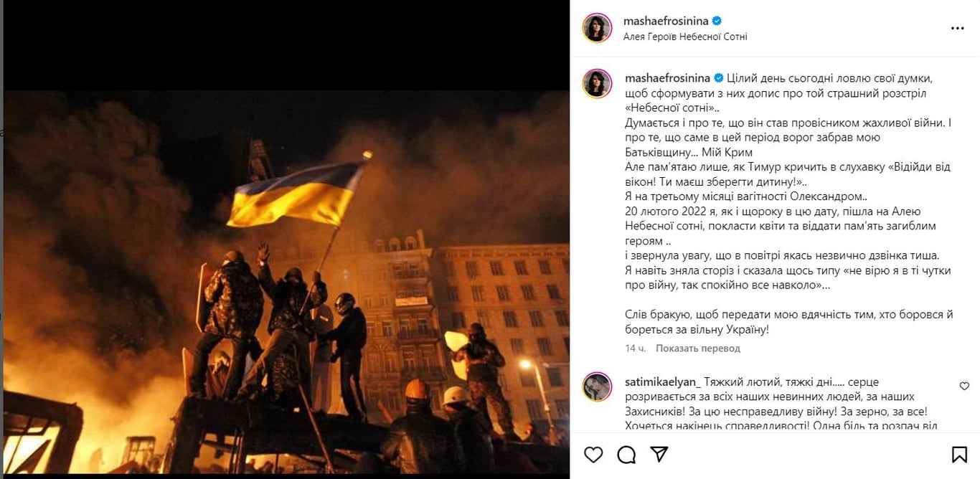Image resolution: width=980 pixels, height=479 pixels.
Task: Open the satimikaelyan_ commenter avatar
Action: (597, 386)
